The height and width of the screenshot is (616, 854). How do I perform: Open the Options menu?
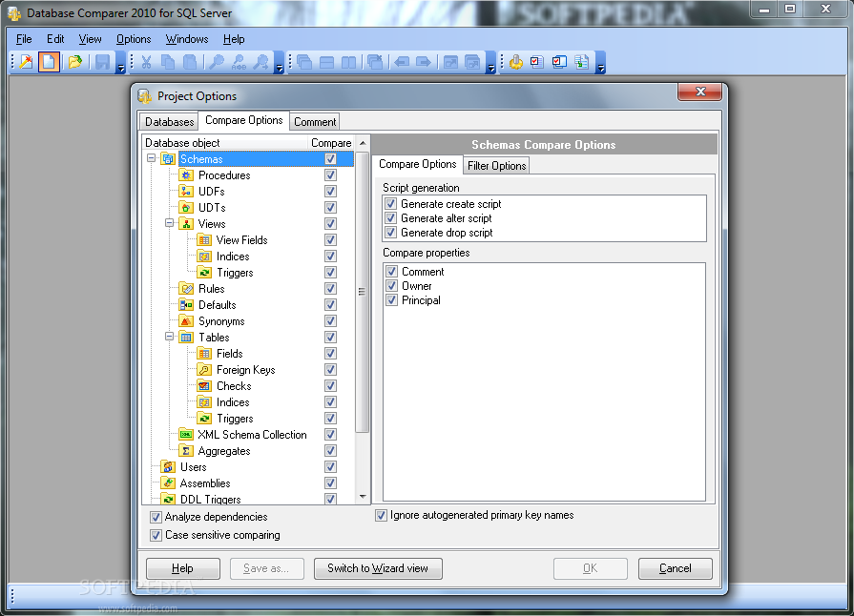134,39
